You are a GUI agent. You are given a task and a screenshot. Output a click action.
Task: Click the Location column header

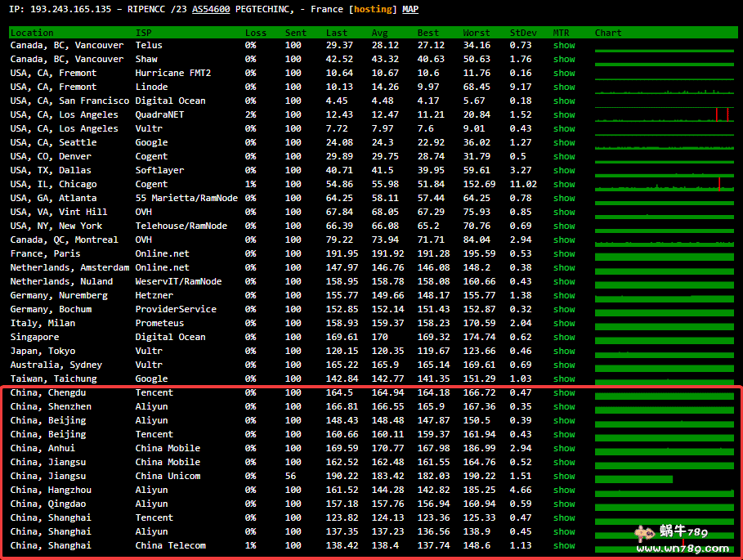click(x=32, y=33)
